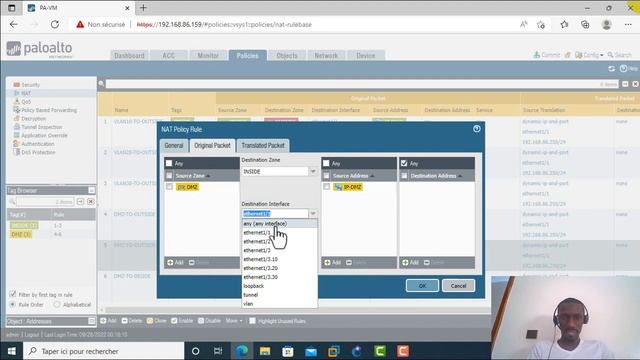Screen dimensions: 640x360
Task: Cancel the NAT Policy Rule dialog
Action: pyautogui.click(x=458, y=286)
